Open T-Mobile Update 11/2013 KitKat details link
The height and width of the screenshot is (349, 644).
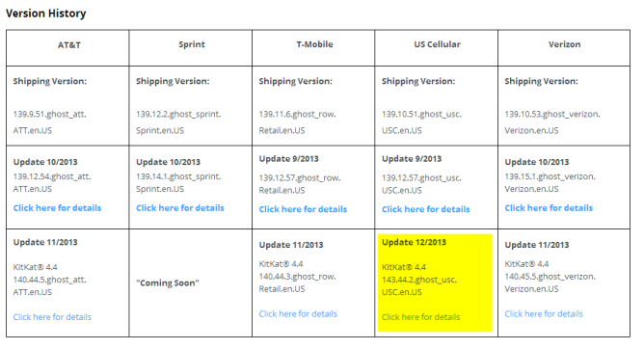pyautogui.click(x=298, y=314)
